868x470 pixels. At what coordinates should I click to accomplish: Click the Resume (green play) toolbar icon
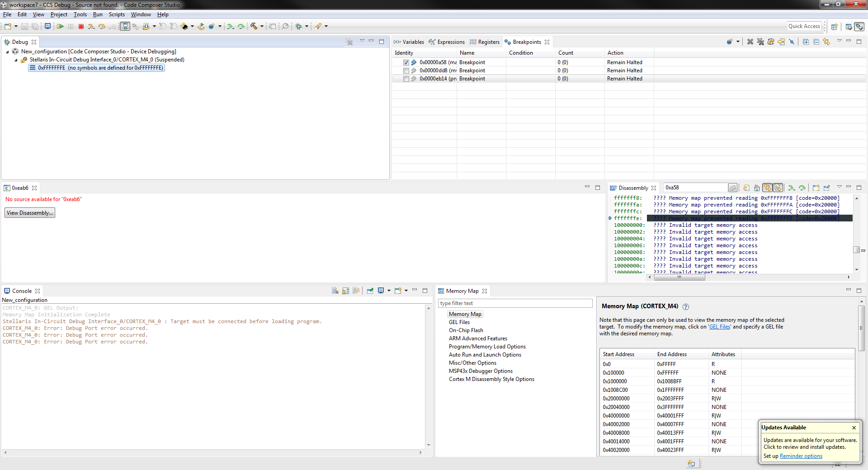(60, 27)
